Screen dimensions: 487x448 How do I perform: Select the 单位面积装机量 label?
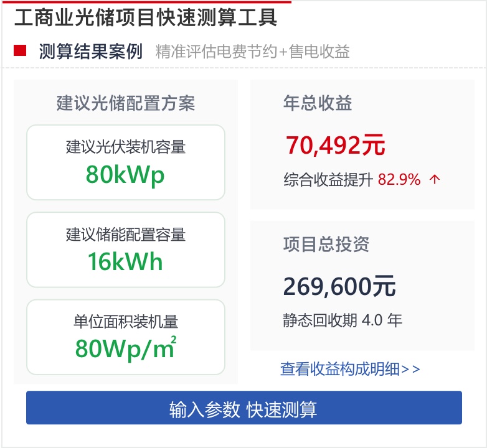(126, 322)
